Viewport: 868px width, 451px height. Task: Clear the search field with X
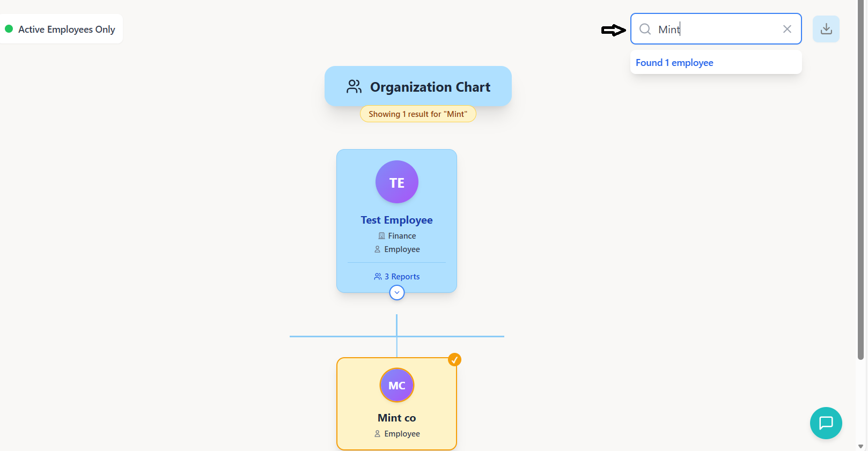point(787,29)
